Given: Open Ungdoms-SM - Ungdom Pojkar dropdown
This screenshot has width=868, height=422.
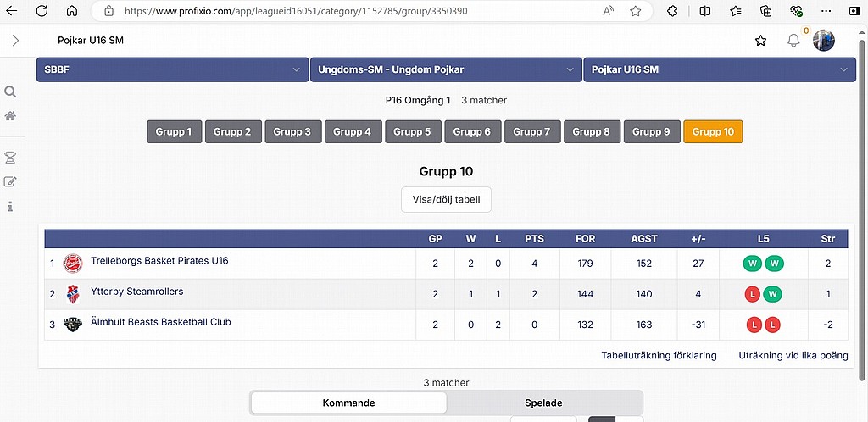Looking at the screenshot, I should pos(446,69).
